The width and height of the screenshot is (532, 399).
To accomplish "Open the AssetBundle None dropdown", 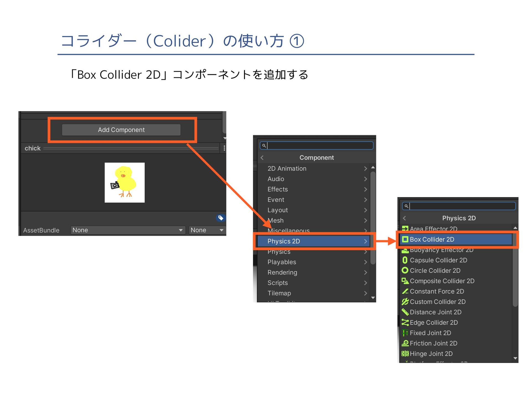I will tap(128, 230).
